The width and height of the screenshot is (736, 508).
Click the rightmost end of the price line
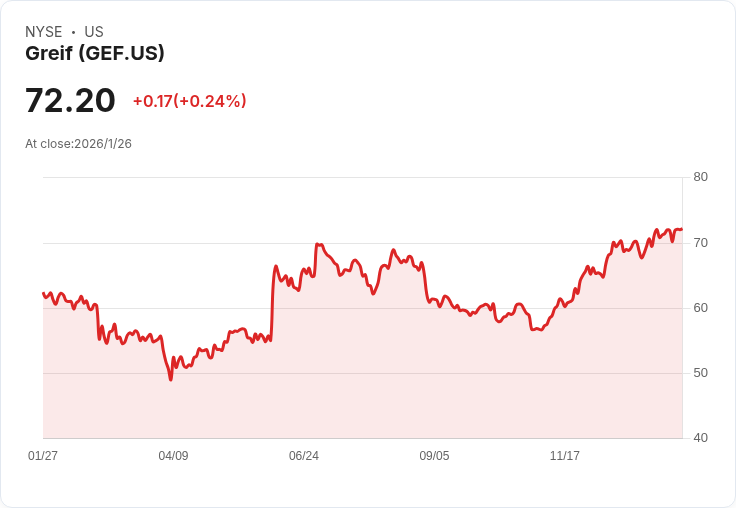(x=681, y=229)
